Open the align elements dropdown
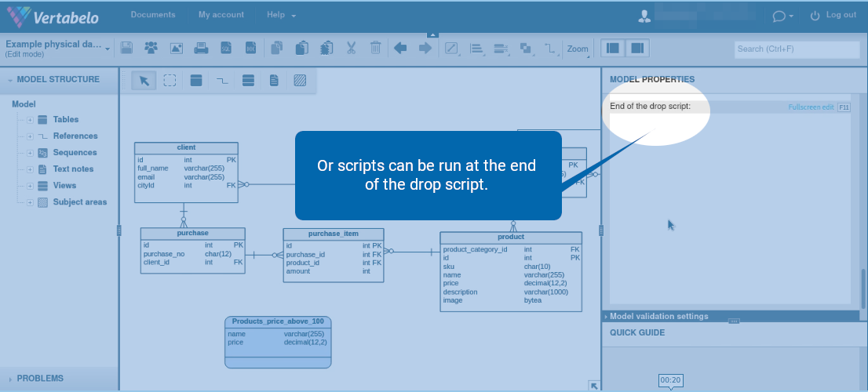 click(x=477, y=49)
